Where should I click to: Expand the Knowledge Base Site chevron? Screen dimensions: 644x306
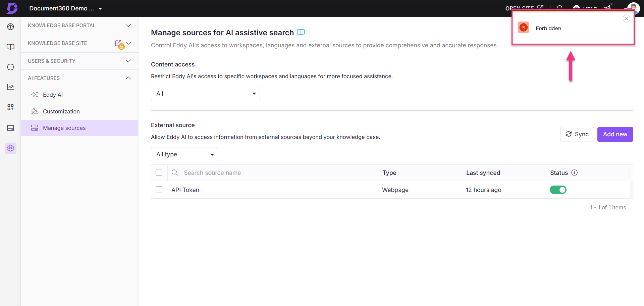click(x=128, y=43)
